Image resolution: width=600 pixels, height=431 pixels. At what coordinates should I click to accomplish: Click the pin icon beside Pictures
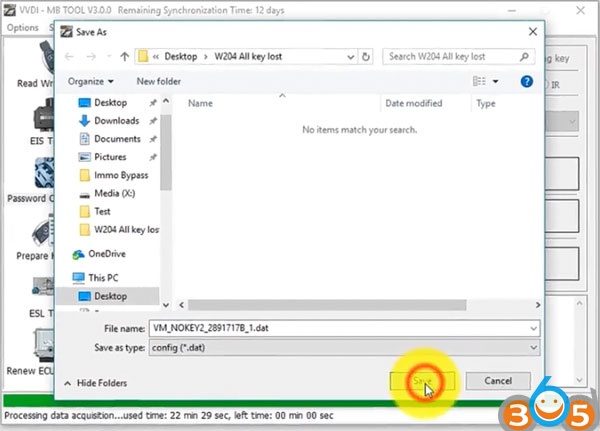(x=153, y=157)
